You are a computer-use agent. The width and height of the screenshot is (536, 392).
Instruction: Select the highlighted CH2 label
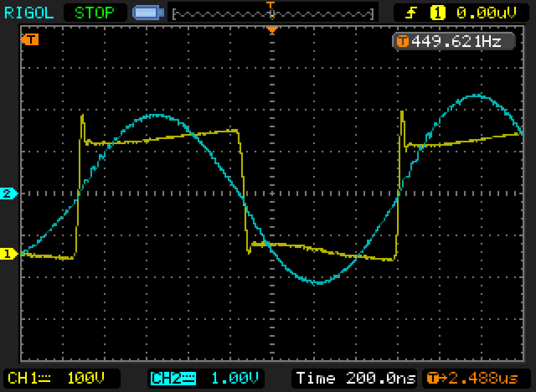[x=173, y=378]
